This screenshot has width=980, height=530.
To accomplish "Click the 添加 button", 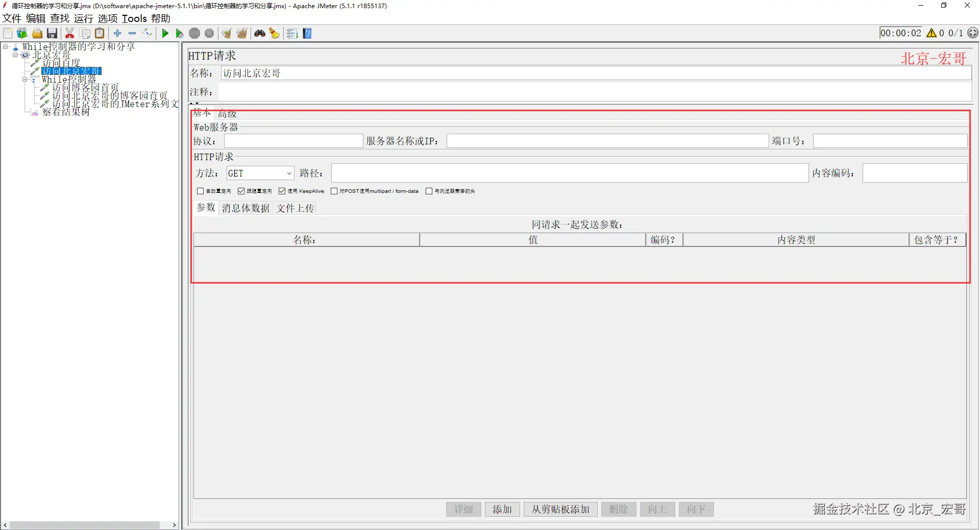I will (502, 509).
